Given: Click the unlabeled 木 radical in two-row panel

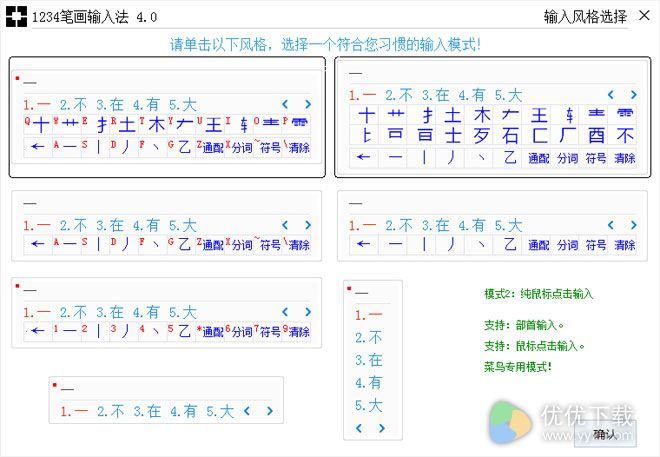Looking at the screenshot, I should 481,115.
